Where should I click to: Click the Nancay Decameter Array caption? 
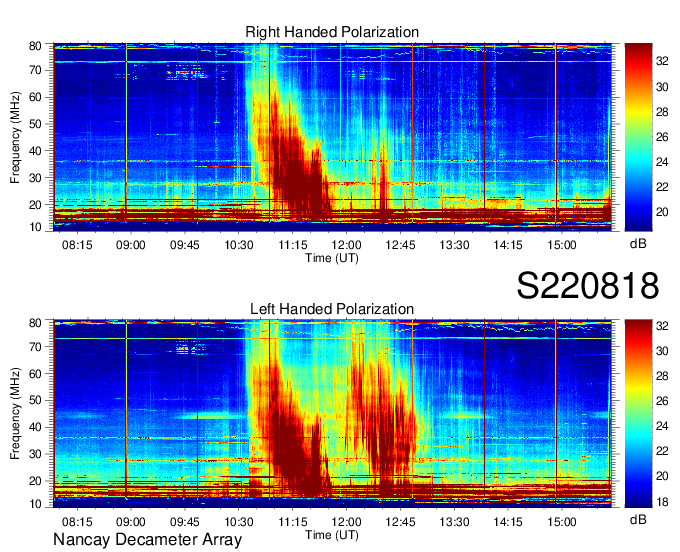point(147,540)
